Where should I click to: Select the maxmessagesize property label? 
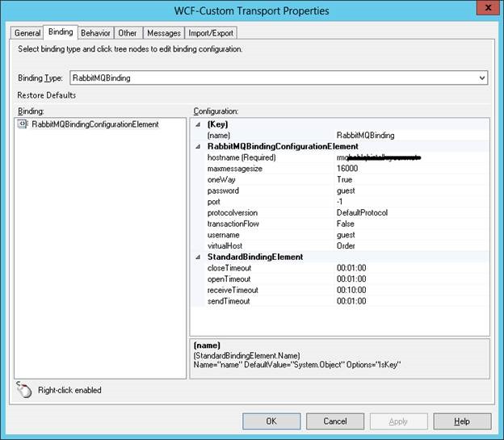coord(235,169)
